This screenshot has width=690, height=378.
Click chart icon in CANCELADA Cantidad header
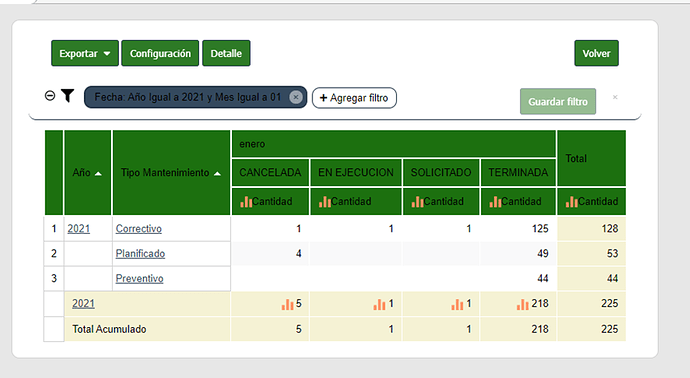246,202
